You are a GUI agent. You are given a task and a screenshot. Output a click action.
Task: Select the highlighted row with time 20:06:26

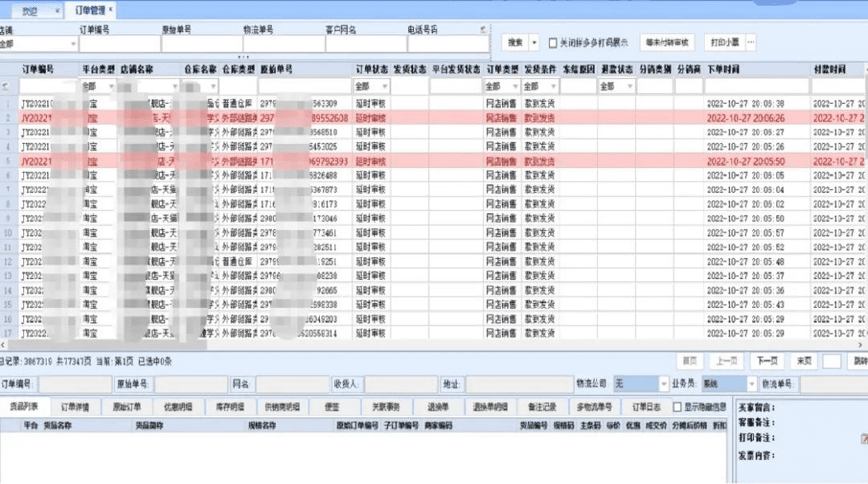click(x=434, y=118)
